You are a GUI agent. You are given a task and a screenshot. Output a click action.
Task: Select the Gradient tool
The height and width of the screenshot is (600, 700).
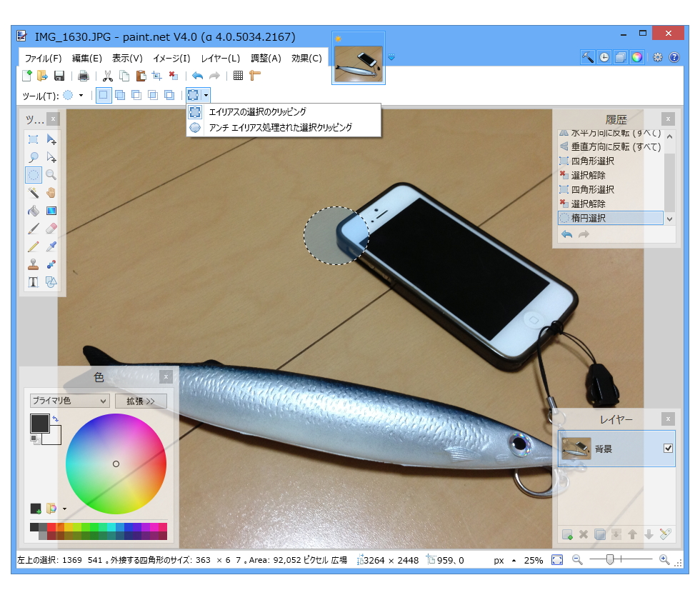point(51,211)
